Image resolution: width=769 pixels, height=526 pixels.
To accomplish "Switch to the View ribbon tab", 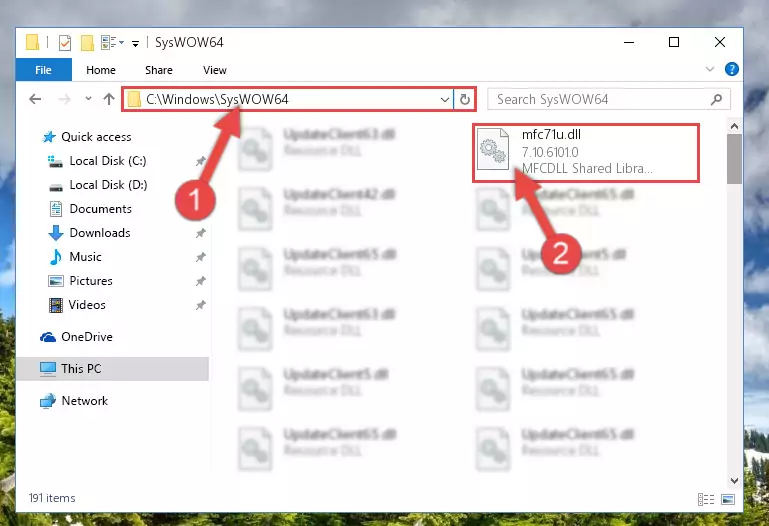I will [215, 70].
